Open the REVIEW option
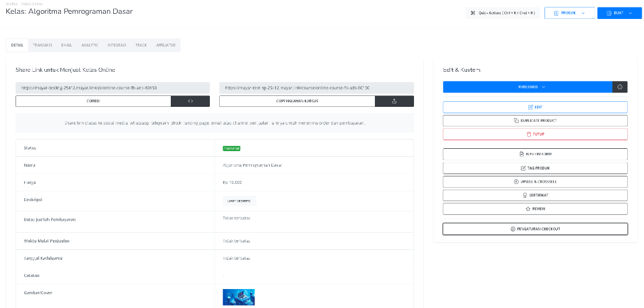 pos(535,209)
